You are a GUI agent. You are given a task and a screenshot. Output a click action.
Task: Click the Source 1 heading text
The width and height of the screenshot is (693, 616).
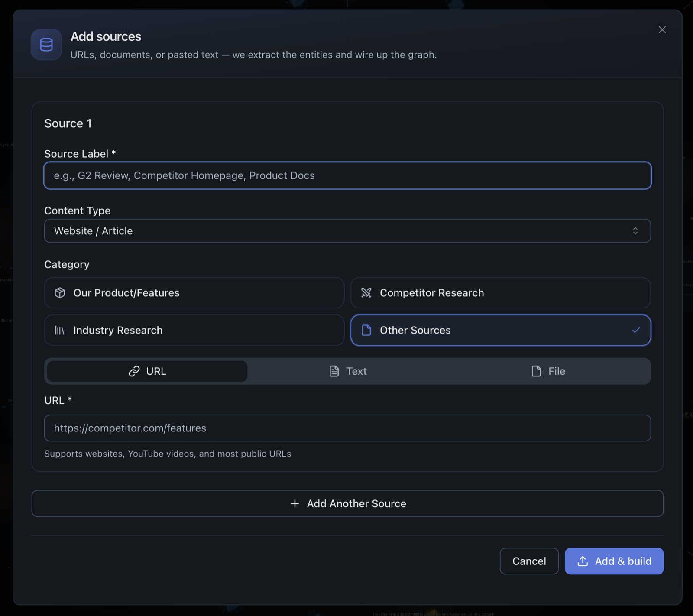tap(68, 123)
